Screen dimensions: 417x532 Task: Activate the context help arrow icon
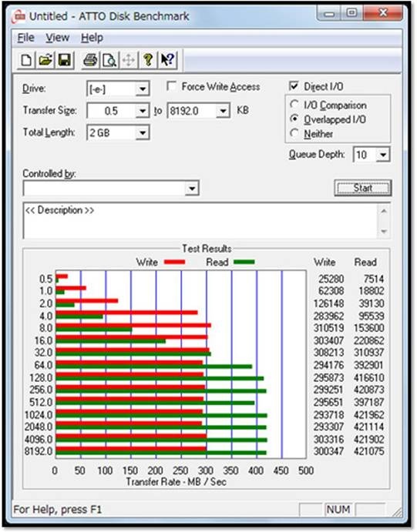[167, 60]
